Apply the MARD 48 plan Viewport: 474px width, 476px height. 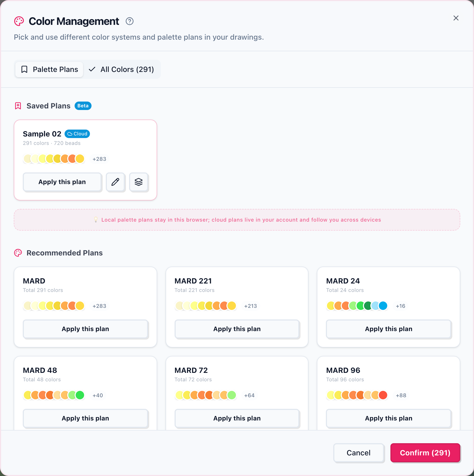click(85, 418)
